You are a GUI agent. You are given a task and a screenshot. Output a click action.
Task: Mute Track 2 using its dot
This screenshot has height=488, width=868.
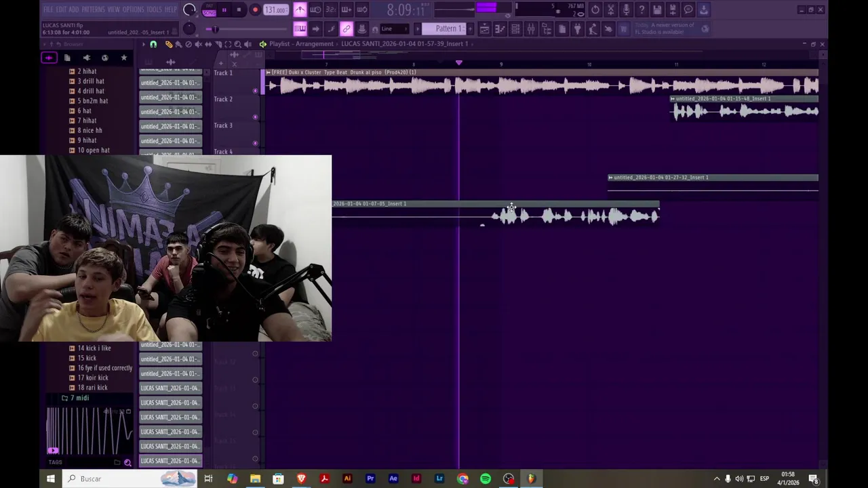255,117
